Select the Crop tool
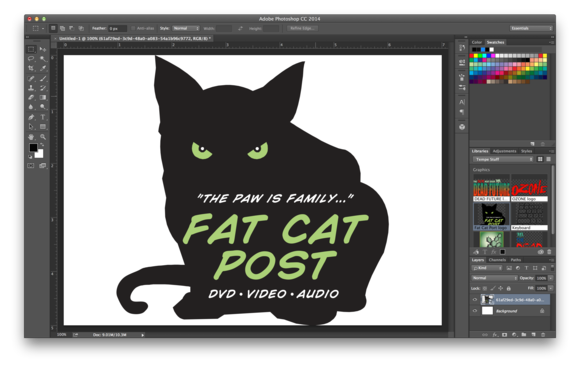This screenshot has height=370, width=580. [x=31, y=68]
